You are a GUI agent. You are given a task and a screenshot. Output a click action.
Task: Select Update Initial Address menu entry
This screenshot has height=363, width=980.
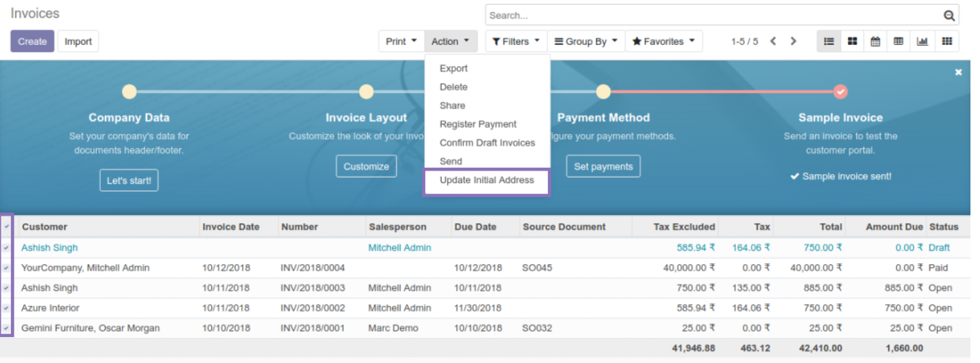(x=487, y=180)
